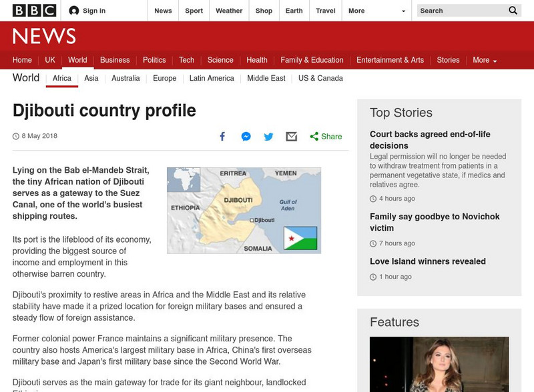Screen dimensions: 534x392
Task: Select the Australia sub-section tab
Action: [x=125, y=78]
